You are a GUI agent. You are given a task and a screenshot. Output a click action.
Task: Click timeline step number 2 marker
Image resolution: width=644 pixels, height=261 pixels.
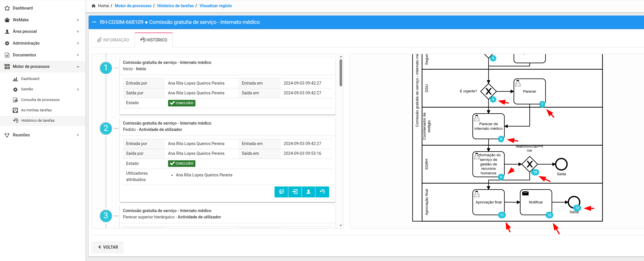[x=106, y=128]
